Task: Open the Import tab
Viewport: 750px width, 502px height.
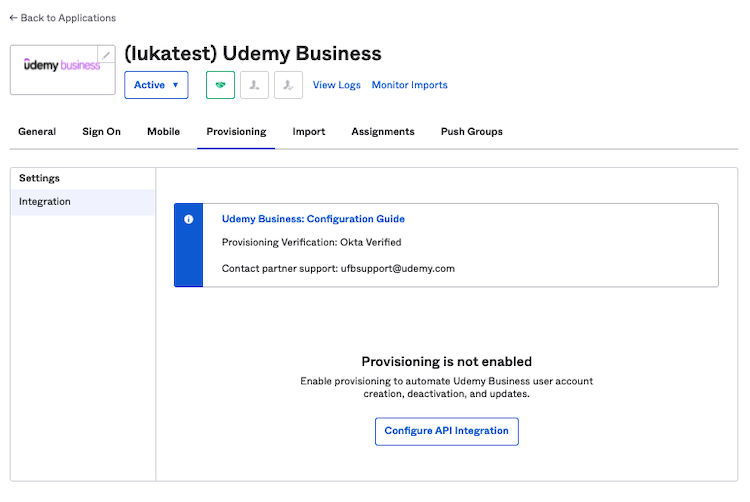Action: (309, 132)
